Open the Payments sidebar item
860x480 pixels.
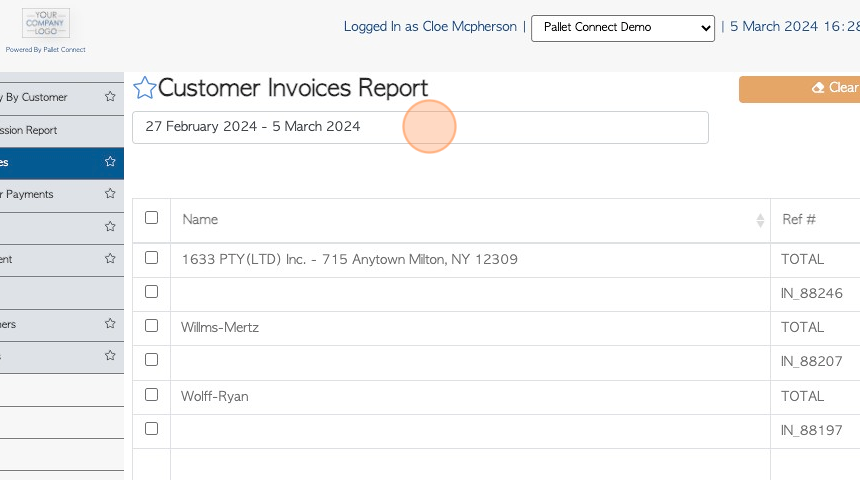[61, 194]
